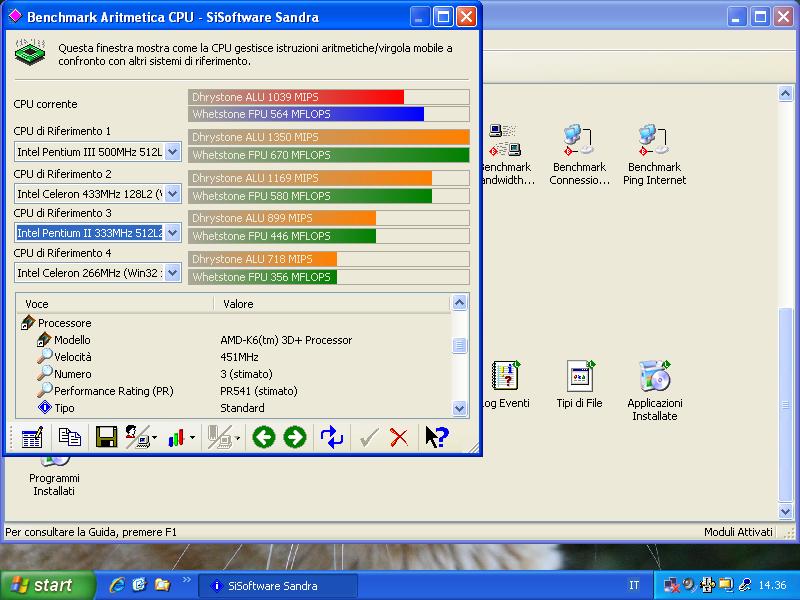Click the Voce column header
Screen dimensions: 800x600
[x=37, y=304]
